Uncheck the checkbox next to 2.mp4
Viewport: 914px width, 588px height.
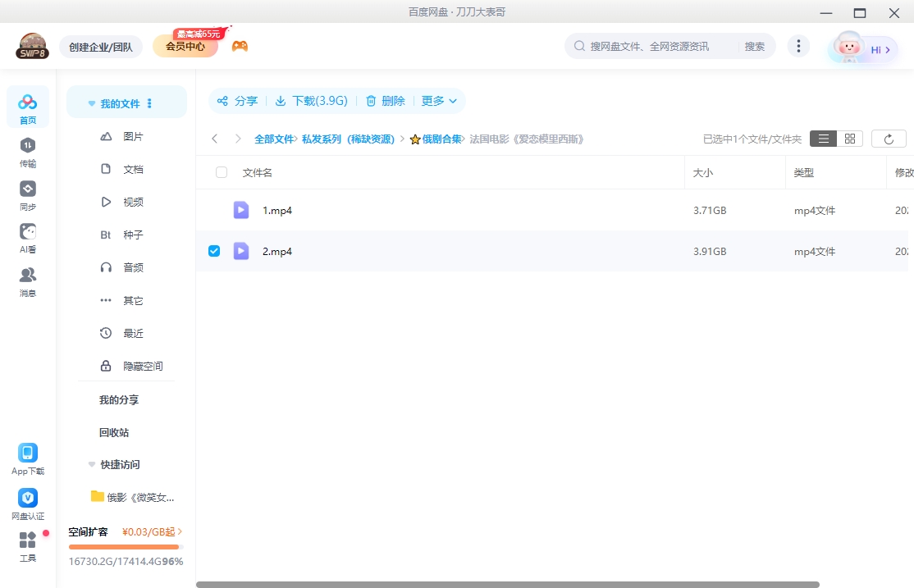click(x=213, y=251)
